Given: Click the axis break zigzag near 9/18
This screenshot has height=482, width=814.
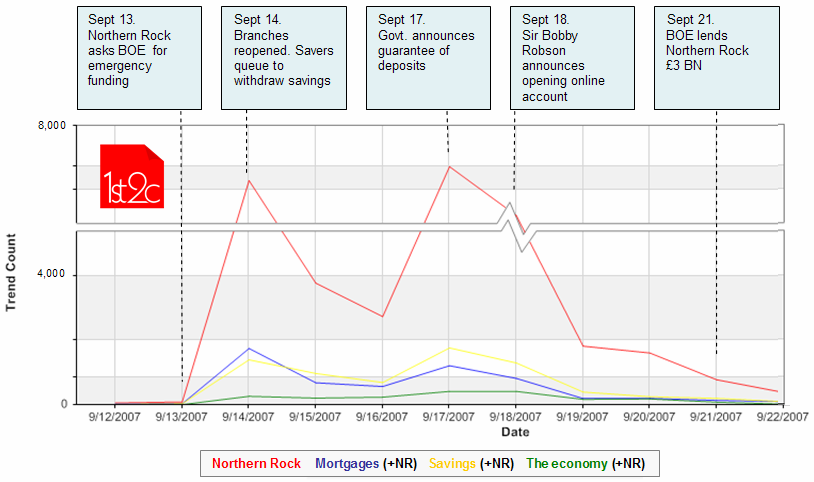Looking at the screenshot, I should tap(517, 227).
